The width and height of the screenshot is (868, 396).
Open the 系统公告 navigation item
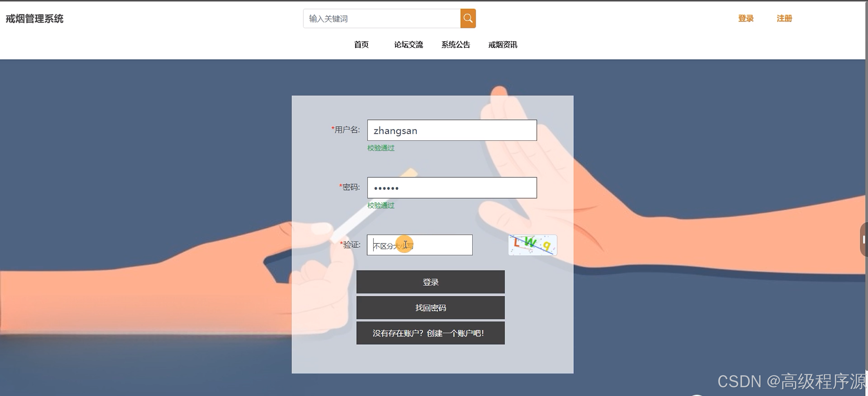coord(455,44)
